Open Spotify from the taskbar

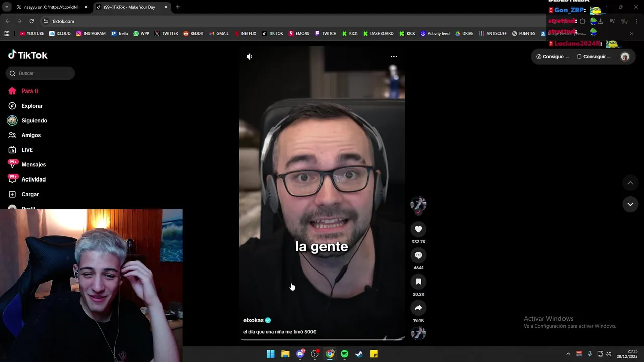click(344, 354)
